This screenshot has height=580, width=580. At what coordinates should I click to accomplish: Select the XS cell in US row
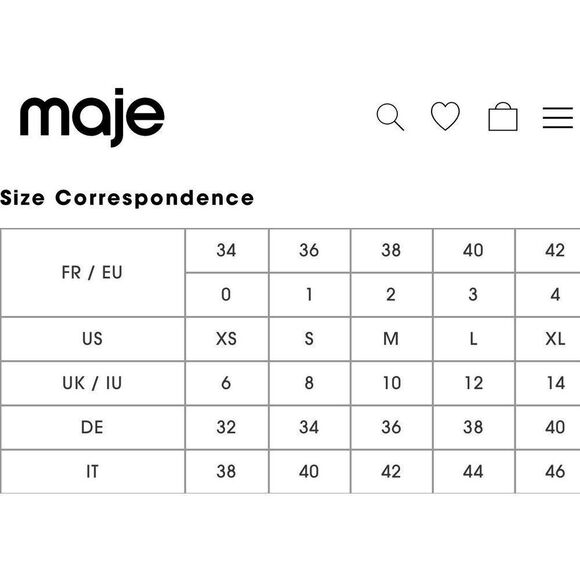[x=226, y=338]
